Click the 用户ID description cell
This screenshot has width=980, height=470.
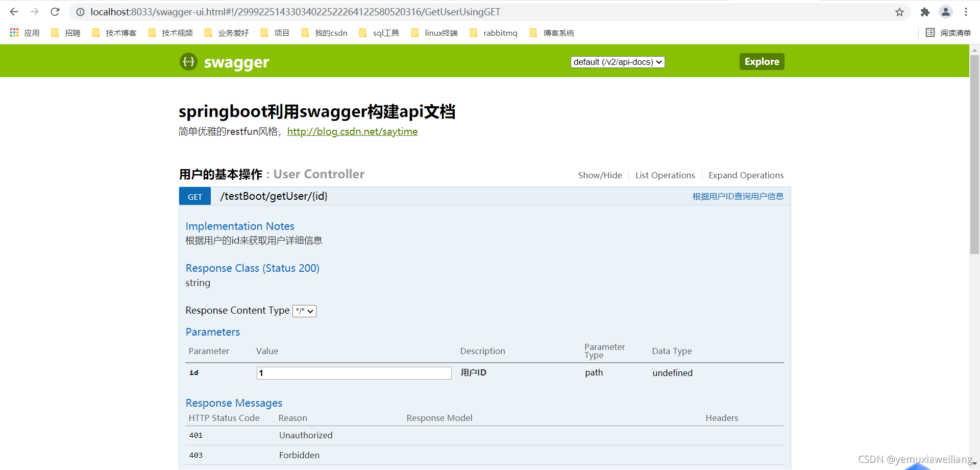tap(473, 372)
